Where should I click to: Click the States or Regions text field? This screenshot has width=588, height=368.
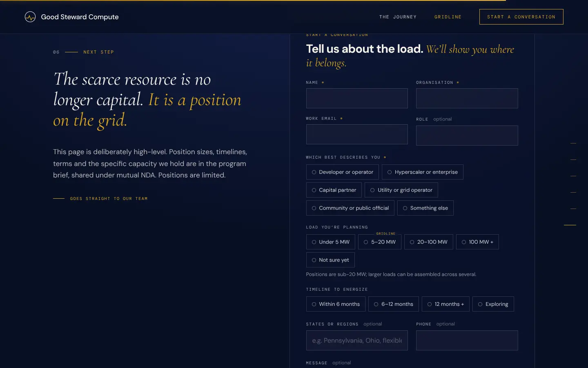[357, 341]
